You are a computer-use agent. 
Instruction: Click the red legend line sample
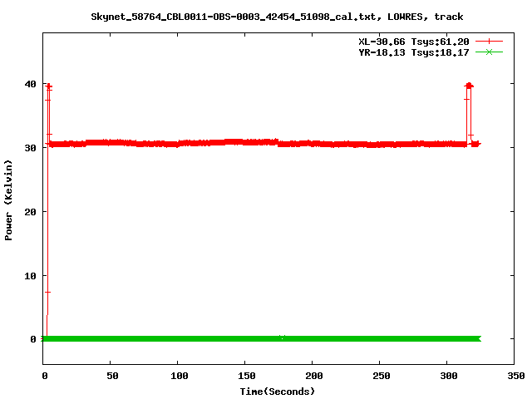coord(489,42)
